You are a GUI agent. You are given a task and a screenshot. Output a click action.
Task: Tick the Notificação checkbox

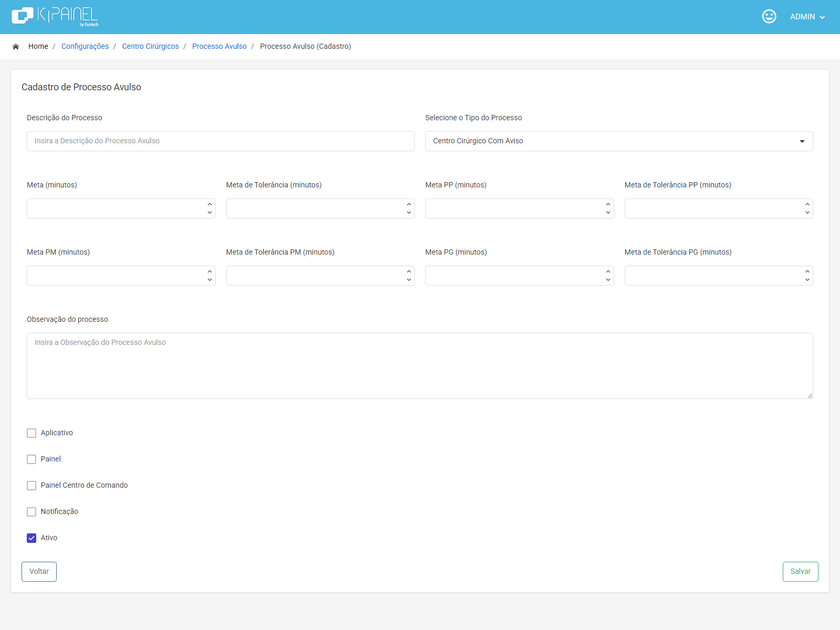tap(31, 512)
